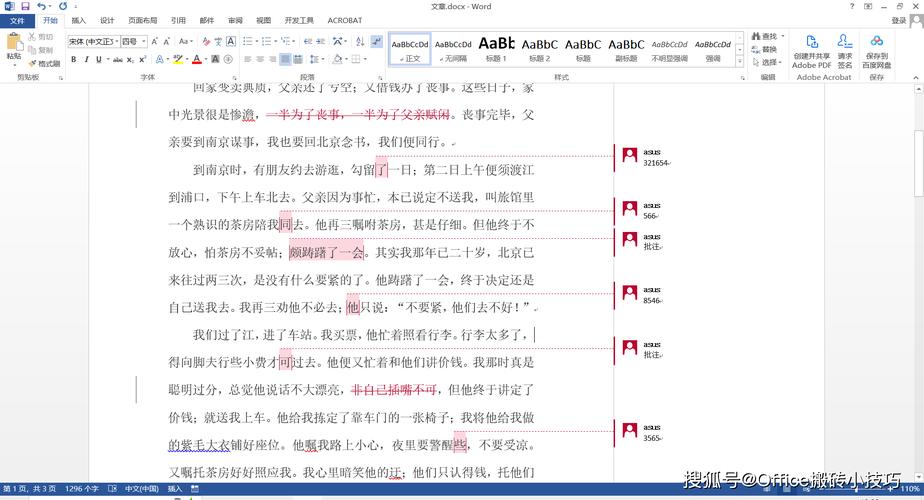The image size is (924, 500).
Task: Apply the 标题 1 heading style
Action: pos(496,49)
